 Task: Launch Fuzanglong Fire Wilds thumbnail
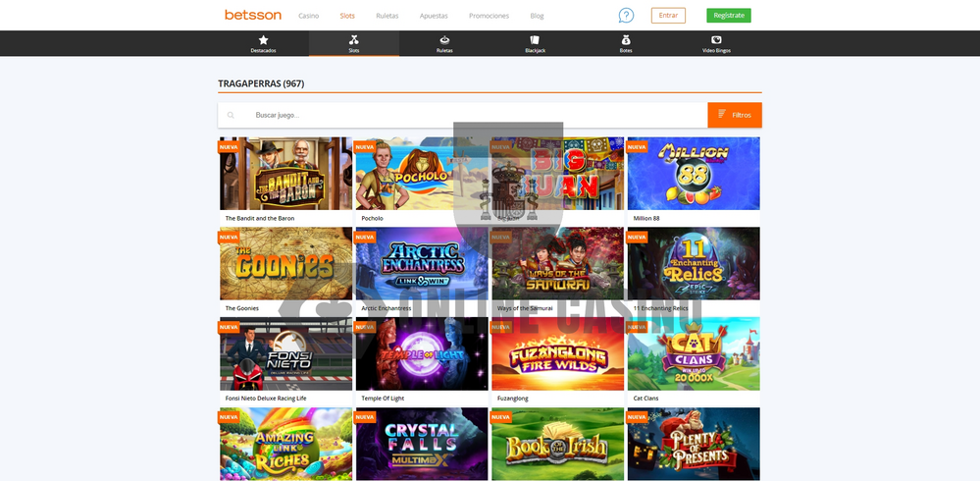click(x=557, y=353)
